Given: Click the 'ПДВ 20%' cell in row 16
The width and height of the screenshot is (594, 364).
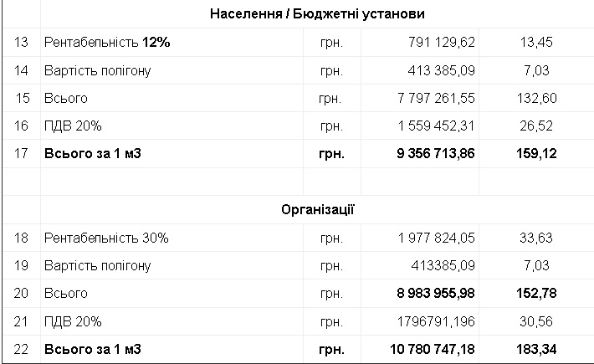Looking at the screenshot, I should point(73,126).
